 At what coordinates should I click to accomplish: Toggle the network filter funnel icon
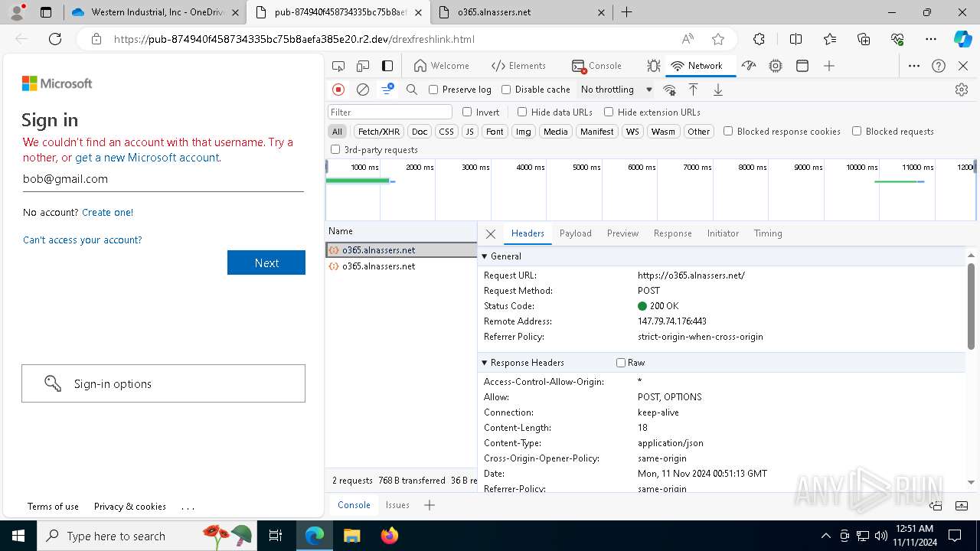[x=387, y=90]
